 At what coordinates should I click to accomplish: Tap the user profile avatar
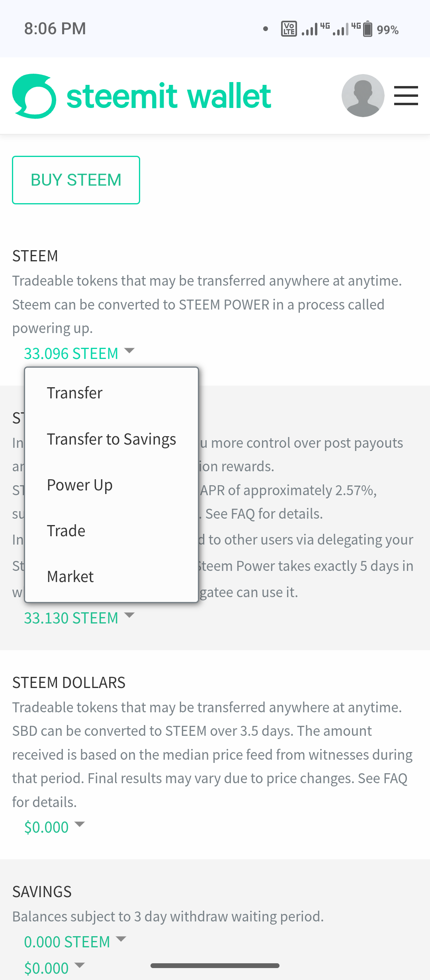coord(363,96)
